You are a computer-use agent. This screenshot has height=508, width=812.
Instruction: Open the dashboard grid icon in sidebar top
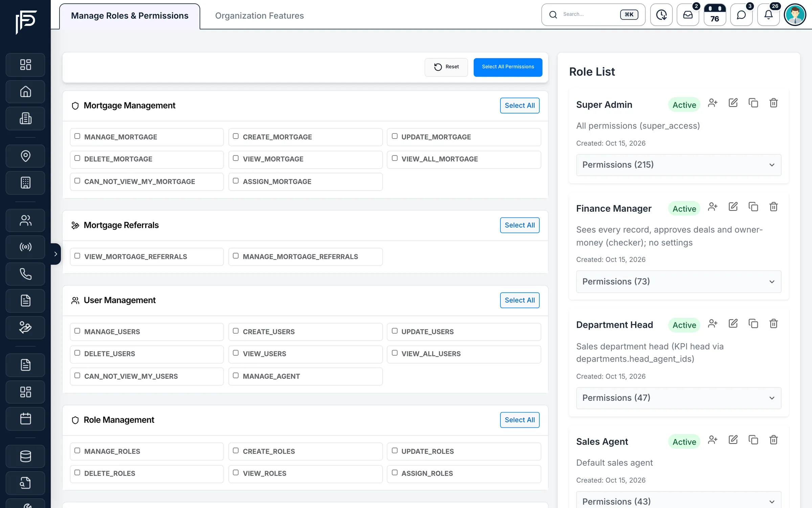pyautogui.click(x=25, y=65)
